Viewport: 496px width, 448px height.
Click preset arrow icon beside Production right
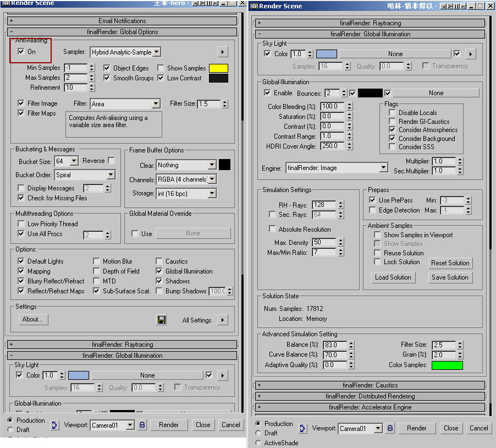point(302,428)
